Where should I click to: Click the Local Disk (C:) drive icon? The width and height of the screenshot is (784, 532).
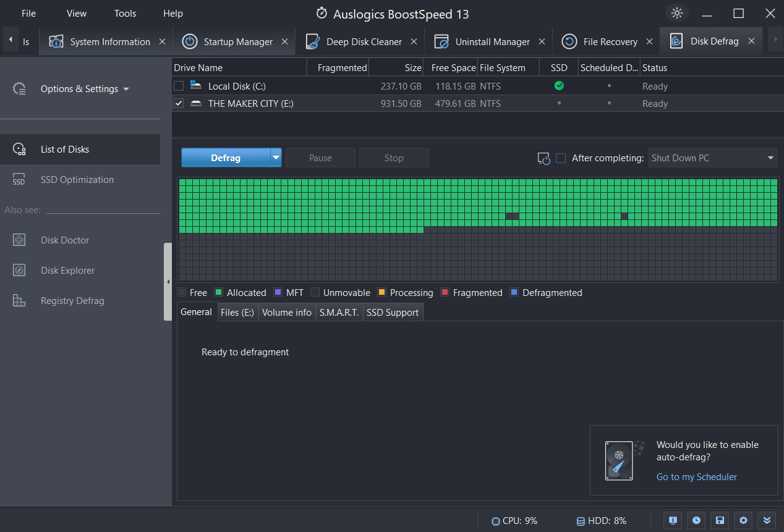pos(196,85)
